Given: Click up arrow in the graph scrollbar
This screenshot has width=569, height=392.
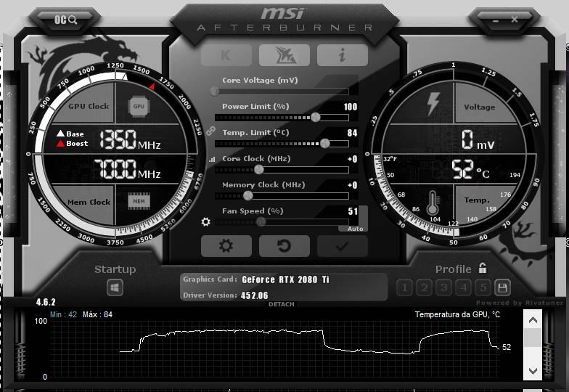Looking at the screenshot, I should [x=533, y=320].
